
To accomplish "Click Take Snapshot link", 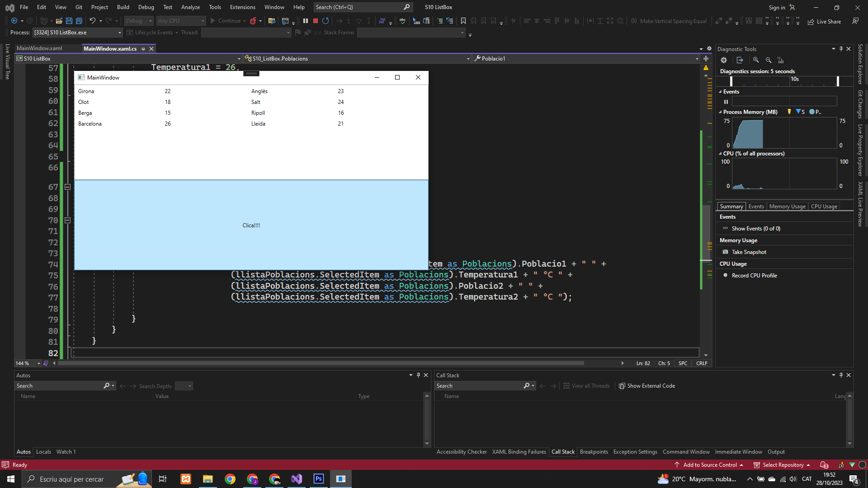I will (749, 252).
